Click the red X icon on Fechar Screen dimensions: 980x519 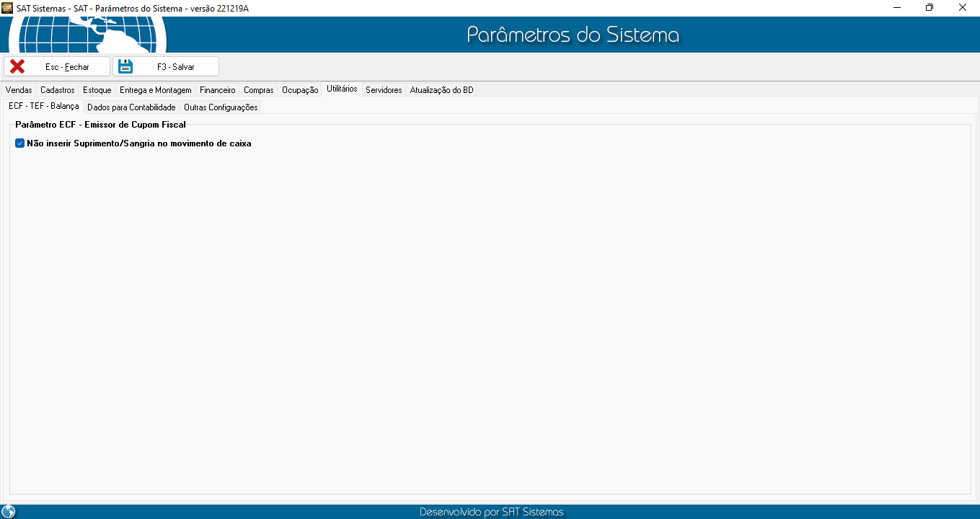click(17, 66)
